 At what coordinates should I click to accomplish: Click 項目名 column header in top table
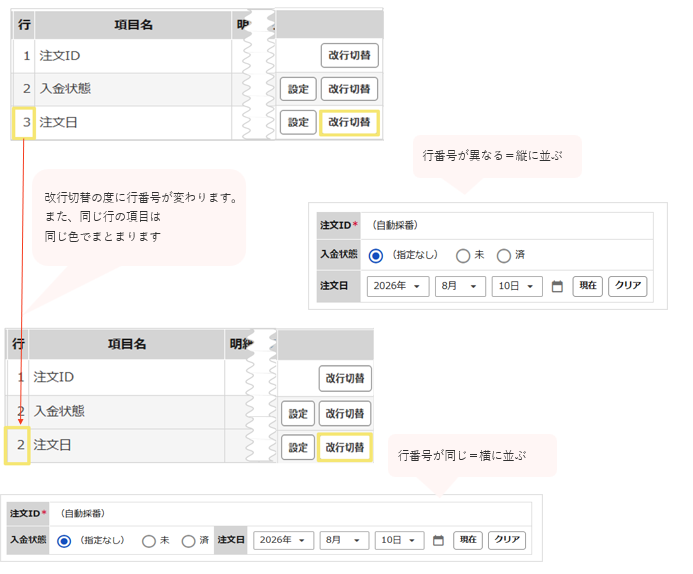coord(133,25)
